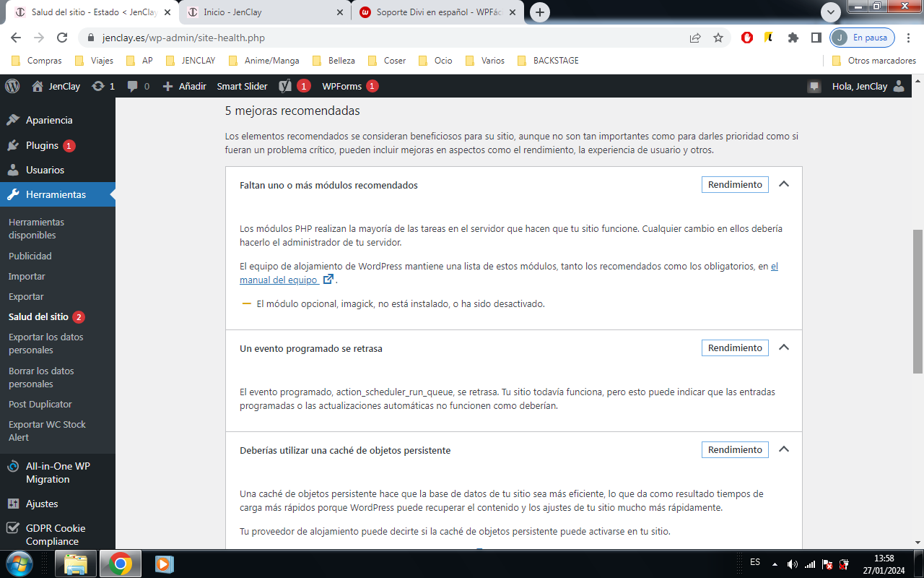Open Herramientas menu
Screen dimensions: 924x578
click(58, 194)
